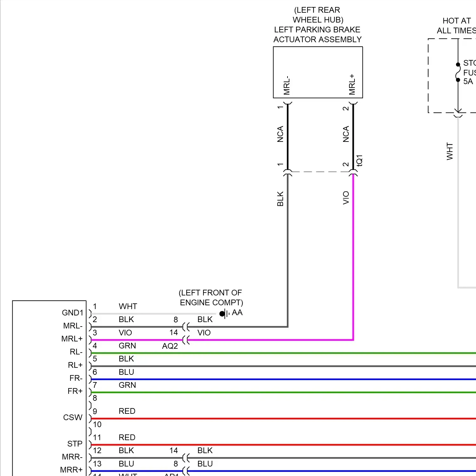
Task: Select pin number "7" on the module
Action: pos(95,385)
